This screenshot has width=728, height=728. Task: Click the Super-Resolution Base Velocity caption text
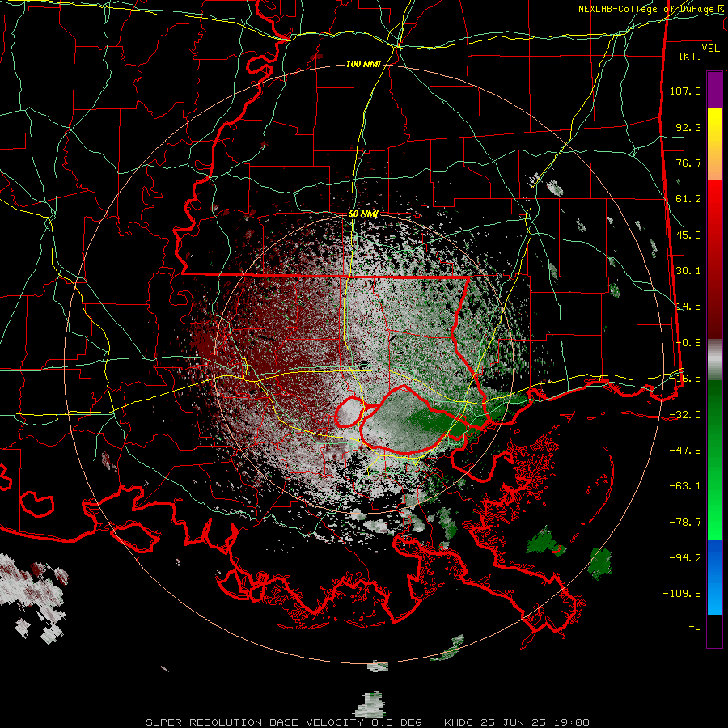[x=367, y=722]
